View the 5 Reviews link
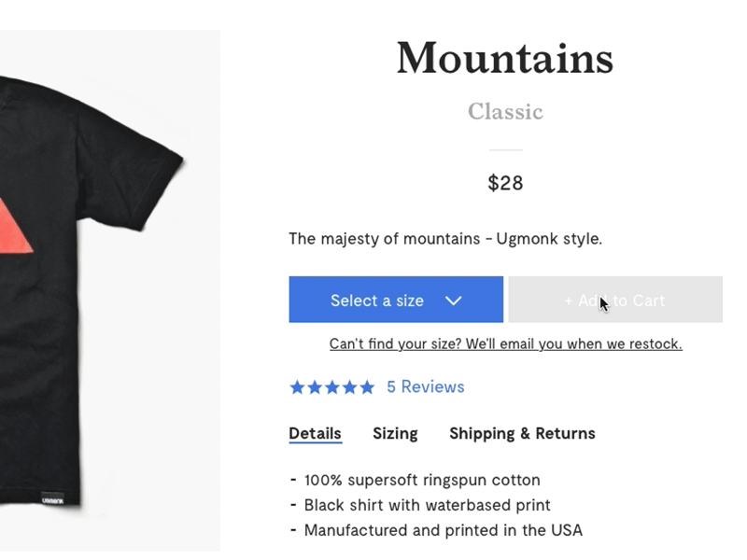This screenshot has height=560, width=747. click(x=425, y=386)
